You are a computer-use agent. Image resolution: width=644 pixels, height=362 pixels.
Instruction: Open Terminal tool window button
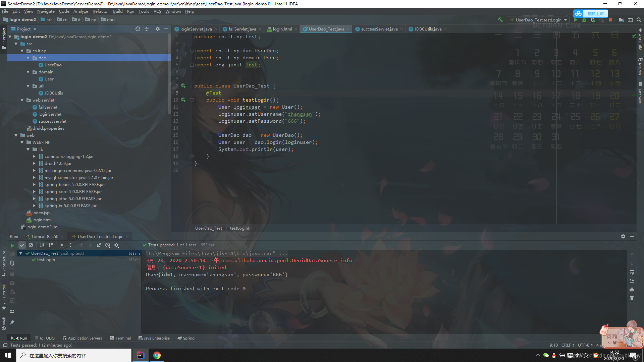(x=120, y=338)
